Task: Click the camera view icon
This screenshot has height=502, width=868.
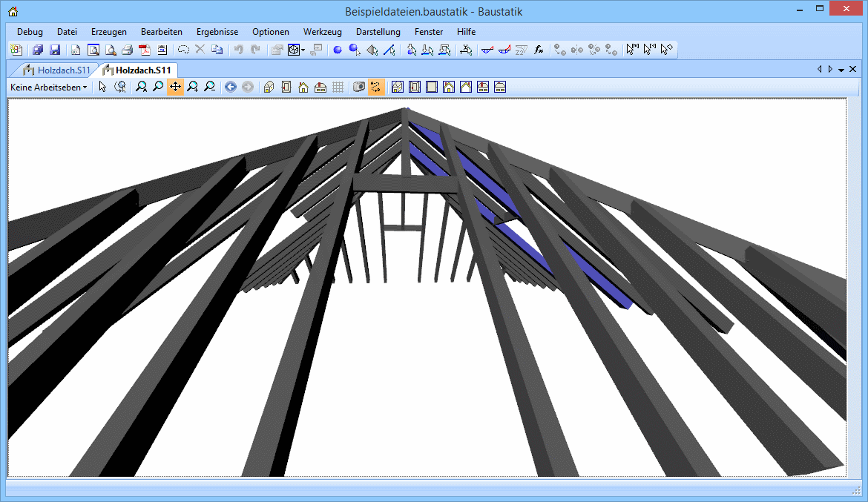Action: (359, 87)
